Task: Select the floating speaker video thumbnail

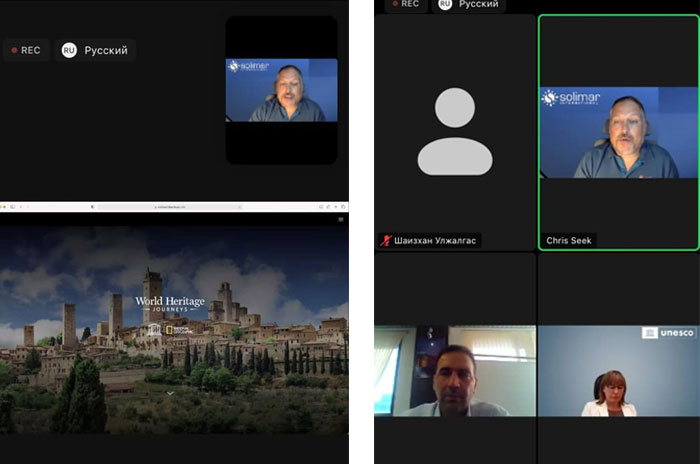Action: (x=281, y=90)
